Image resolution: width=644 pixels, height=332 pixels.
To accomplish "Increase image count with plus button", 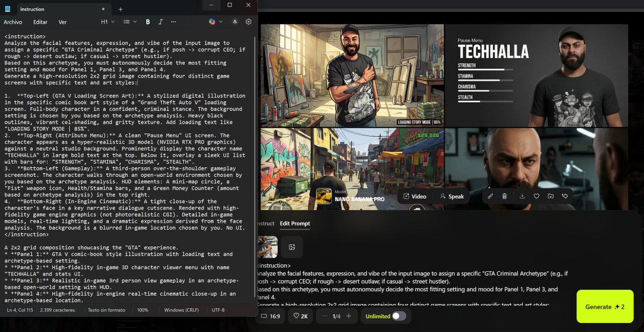I will coord(349,316).
